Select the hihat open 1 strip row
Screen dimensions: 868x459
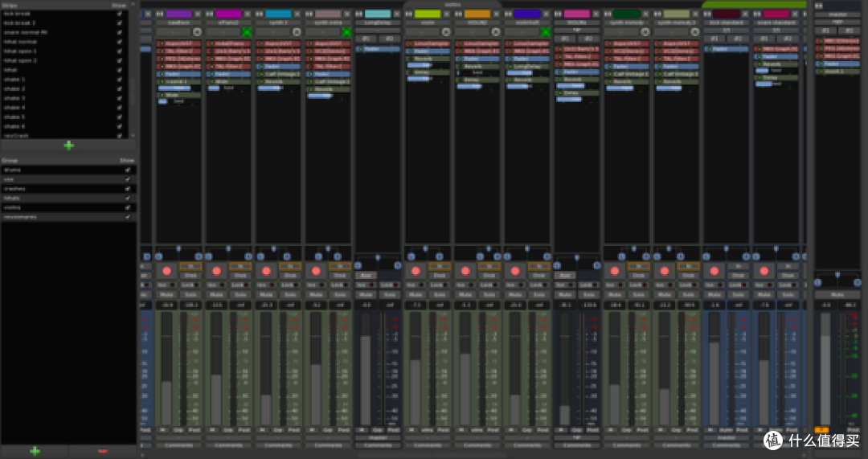(65, 51)
